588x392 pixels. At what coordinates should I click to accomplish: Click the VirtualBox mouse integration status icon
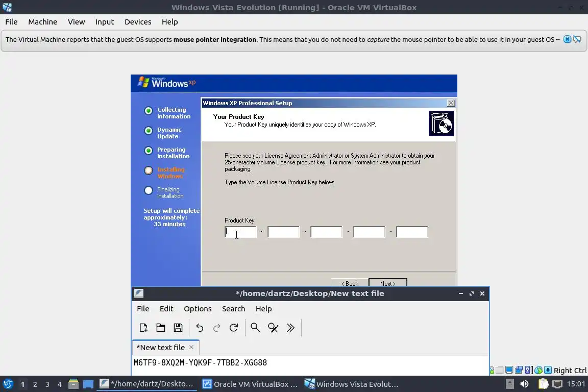click(538, 370)
